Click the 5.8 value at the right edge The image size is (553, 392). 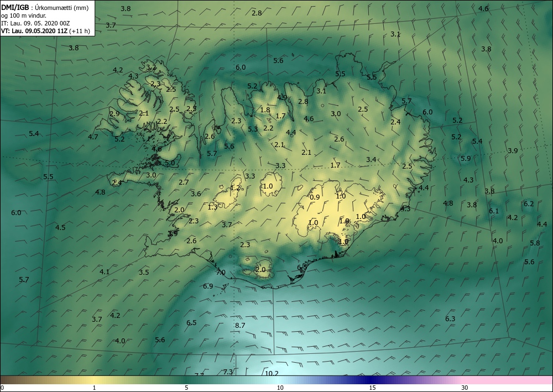click(x=535, y=243)
